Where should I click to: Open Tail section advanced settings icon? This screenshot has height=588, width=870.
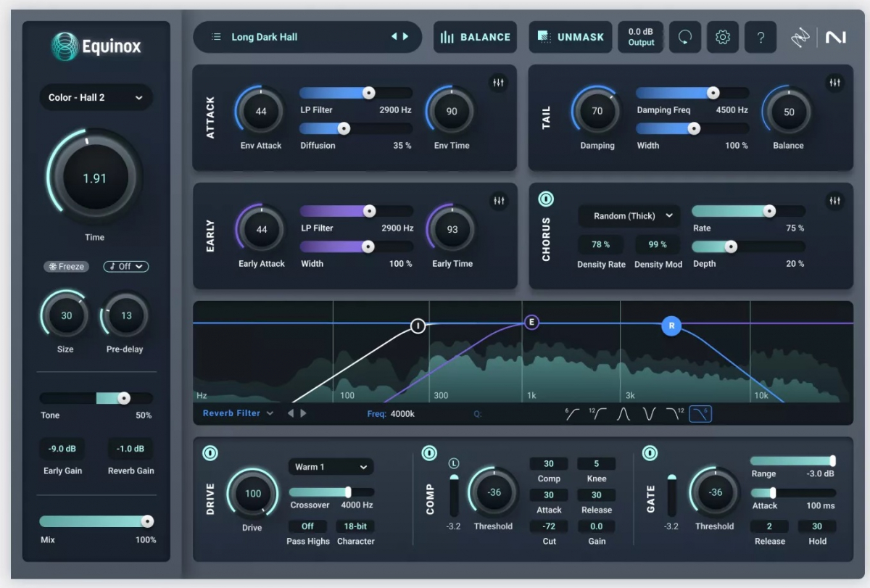tap(834, 83)
